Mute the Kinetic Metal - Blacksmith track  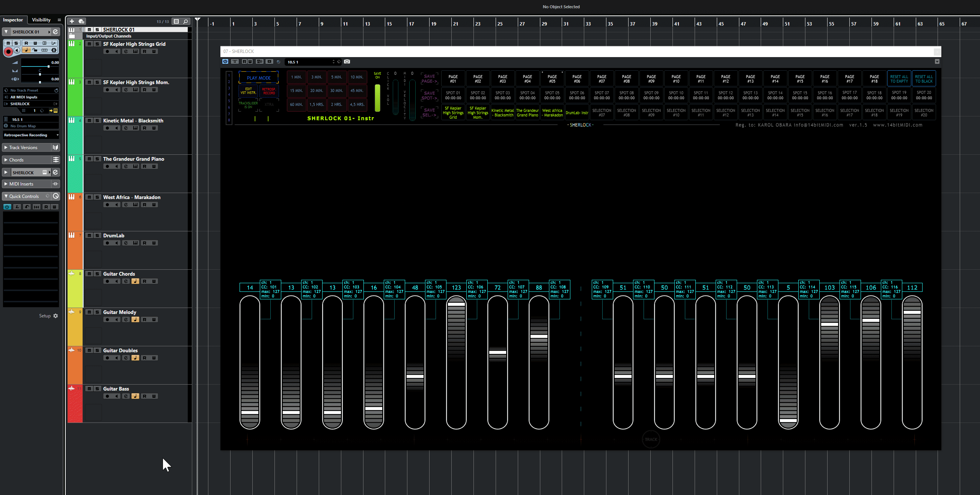pyautogui.click(x=89, y=121)
